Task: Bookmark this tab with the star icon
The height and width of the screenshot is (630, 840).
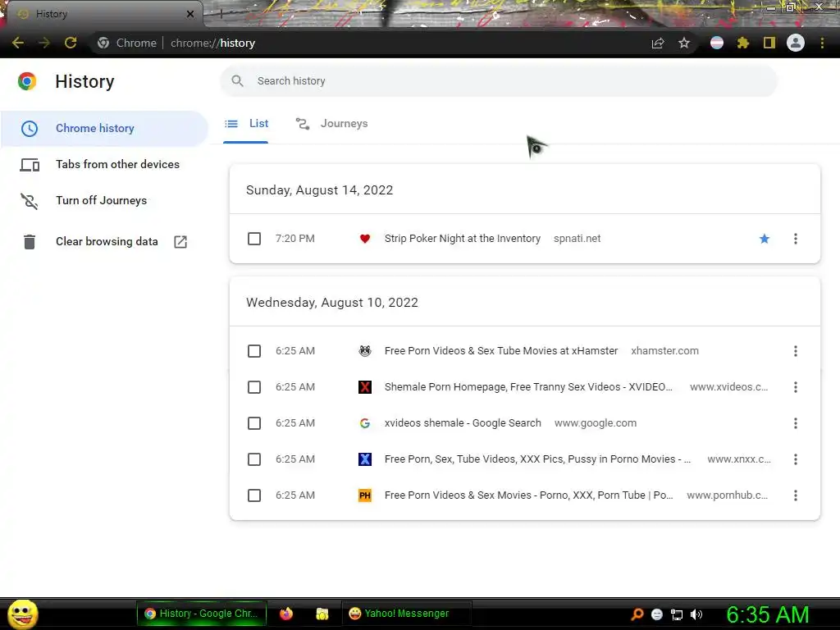Action: 684,43
